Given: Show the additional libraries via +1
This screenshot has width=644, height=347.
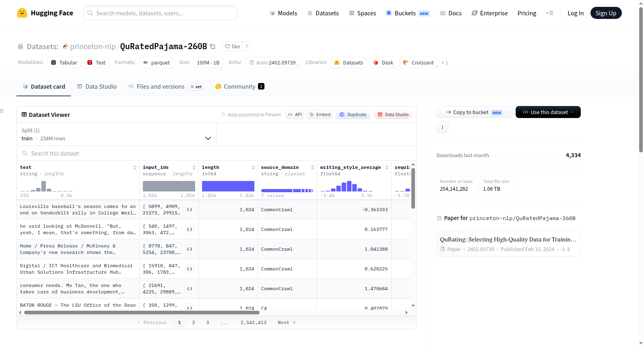Looking at the screenshot, I should pyautogui.click(x=445, y=63).
